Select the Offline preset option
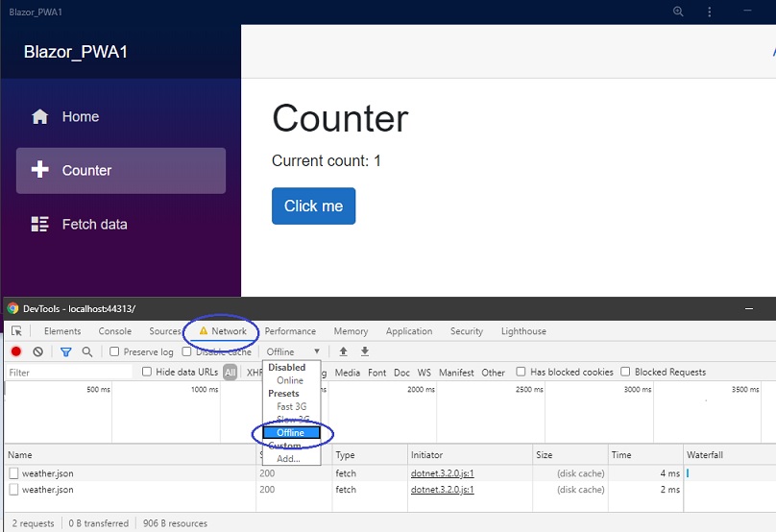The width and height of the screenshot is (776, 532). click(291, 432)
